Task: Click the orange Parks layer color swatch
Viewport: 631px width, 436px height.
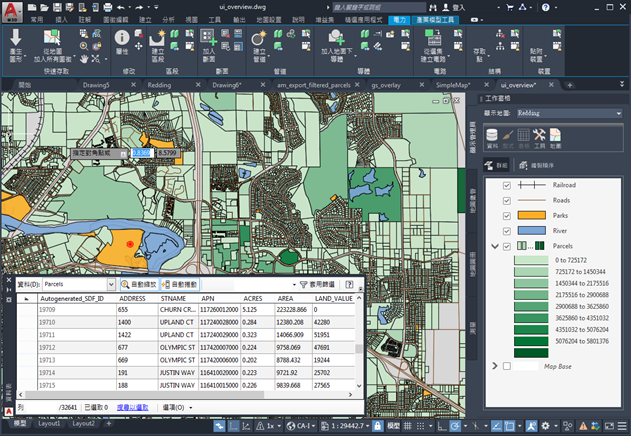Action: click(530, 214)
